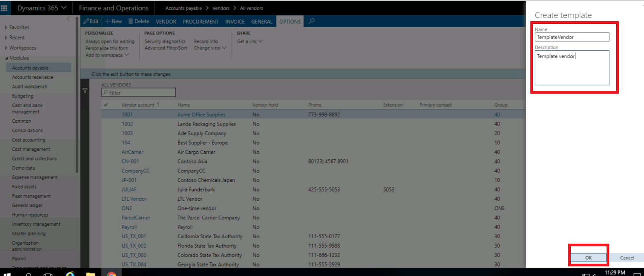Open Advanced Filter/Sort option
The width and height of the screenshot is (644, 276).
[x=166, y=48]
